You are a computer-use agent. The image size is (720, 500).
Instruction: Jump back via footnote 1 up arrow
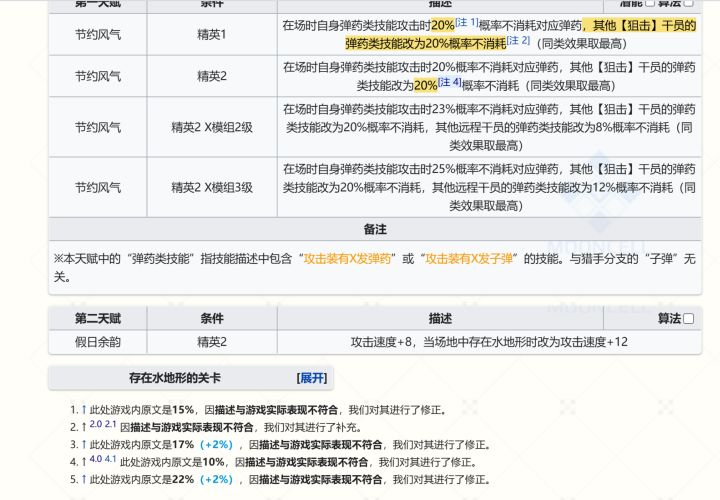tap(84, 410)
